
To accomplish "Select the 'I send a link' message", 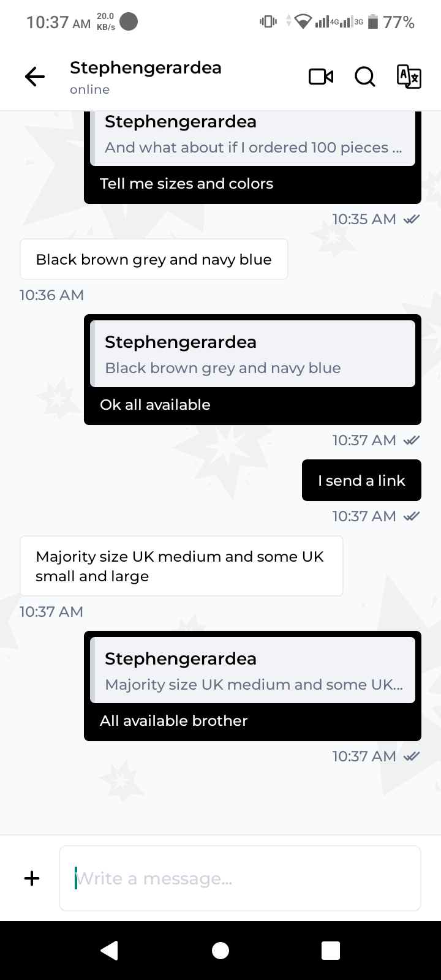I will (361, 480).
